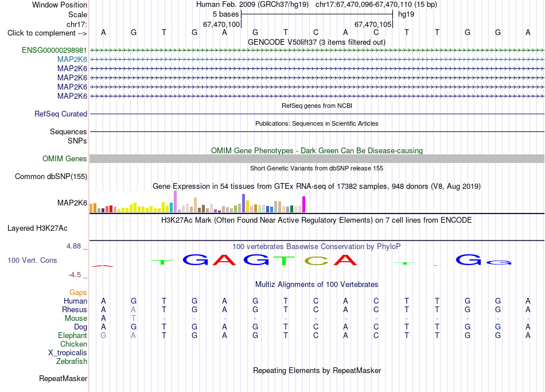Click the Layered H3K27Ac track label
This screenshot has height=392, width=545.
pos(37,228)
